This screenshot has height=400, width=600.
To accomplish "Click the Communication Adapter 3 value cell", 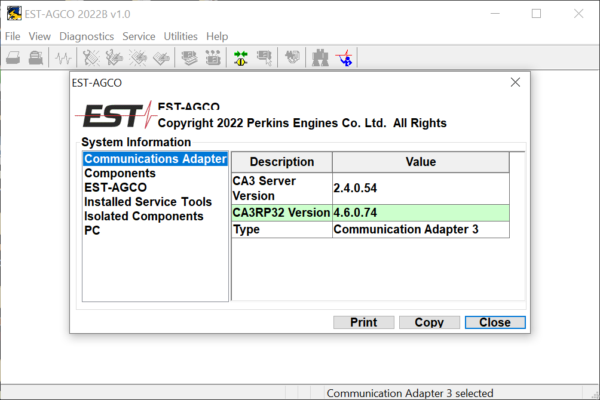I will (421, 230).
